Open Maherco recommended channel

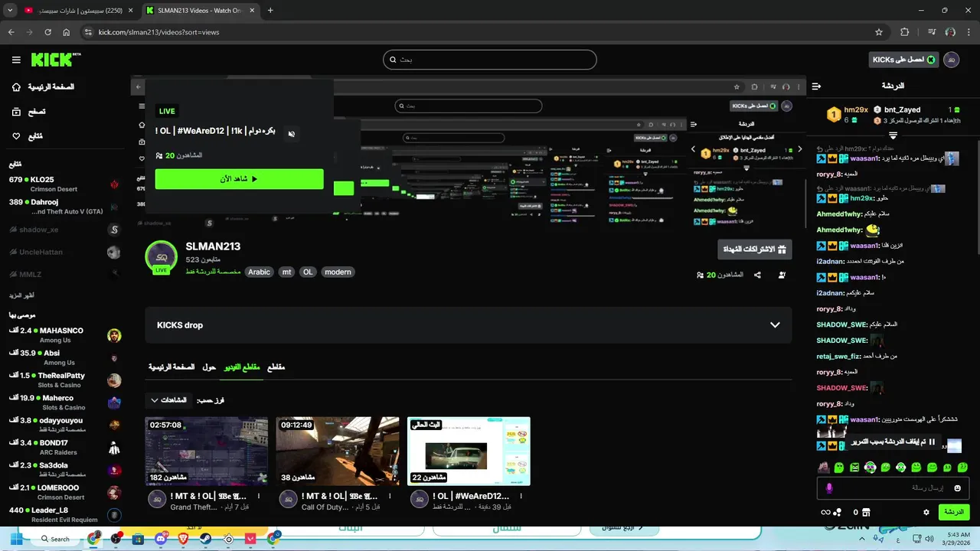click(64, 403)
